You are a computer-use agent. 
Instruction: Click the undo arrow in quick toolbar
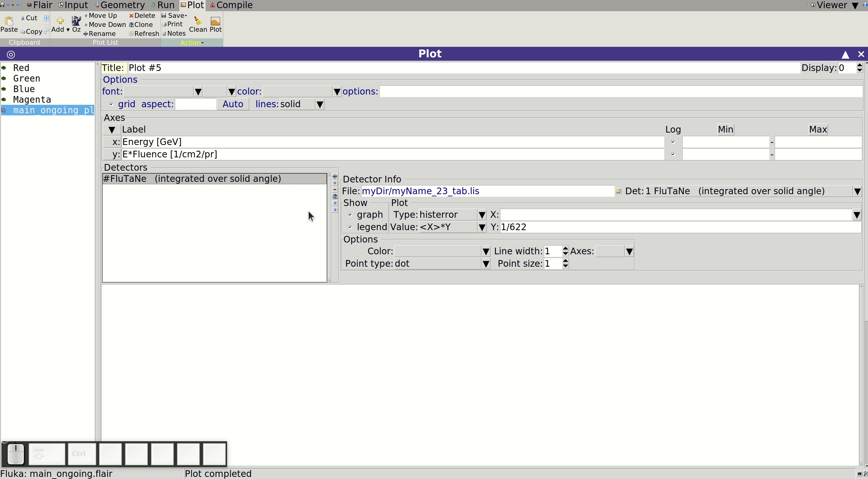tap(8, 5)
